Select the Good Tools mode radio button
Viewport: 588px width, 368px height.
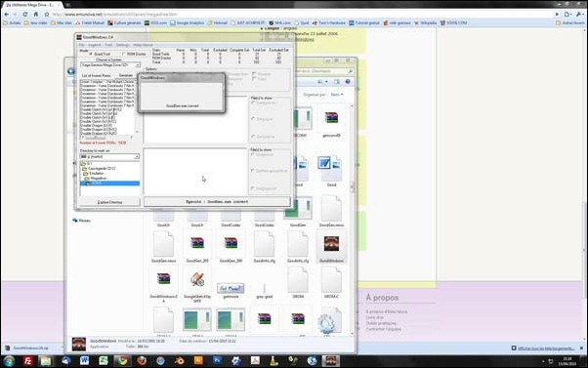91,54
